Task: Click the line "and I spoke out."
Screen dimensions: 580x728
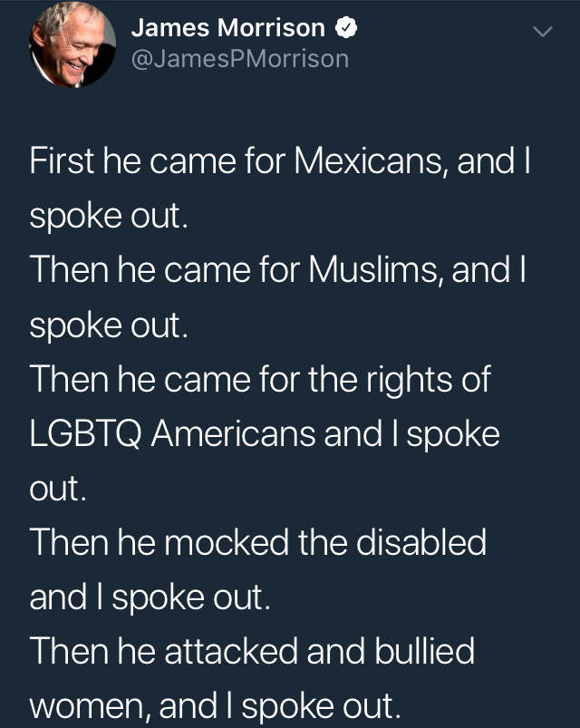Action: (150, 597)
